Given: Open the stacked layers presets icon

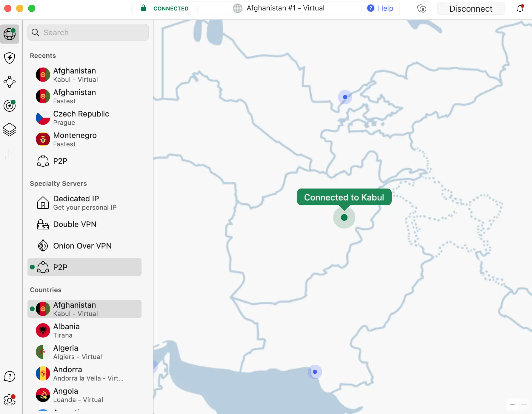Looking at the screenshot, I should click(x=10, y=130).
